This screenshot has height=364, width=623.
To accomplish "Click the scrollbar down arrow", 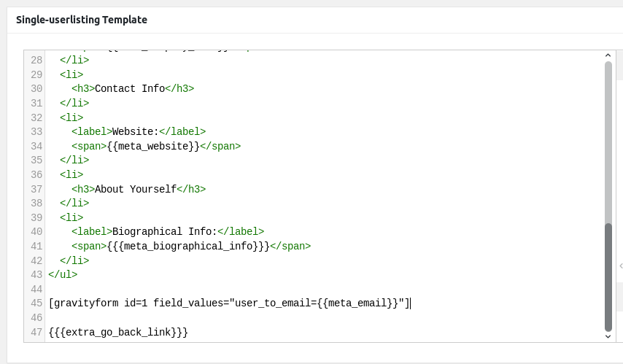I will [x=608, y=337].
